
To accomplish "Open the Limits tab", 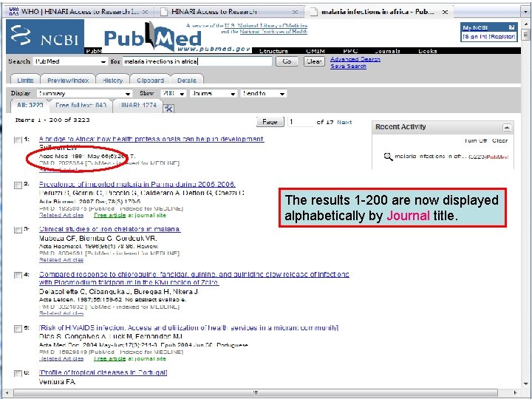I will (x=25, y=80).
